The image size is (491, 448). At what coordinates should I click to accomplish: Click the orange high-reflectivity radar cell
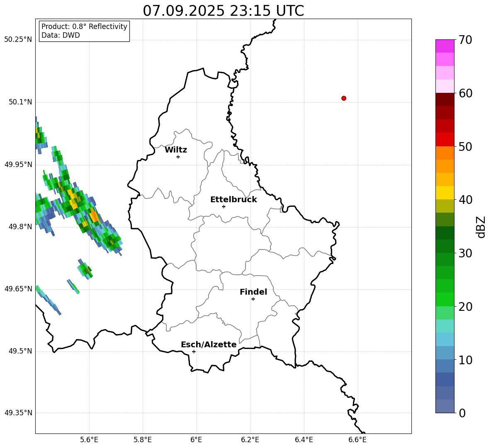tap(94, 216)
